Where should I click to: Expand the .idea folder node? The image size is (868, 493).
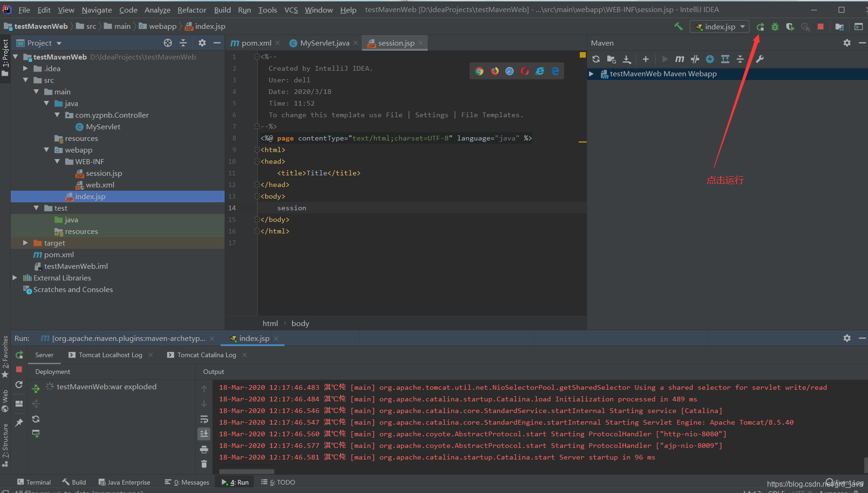[x=26, y=68]
